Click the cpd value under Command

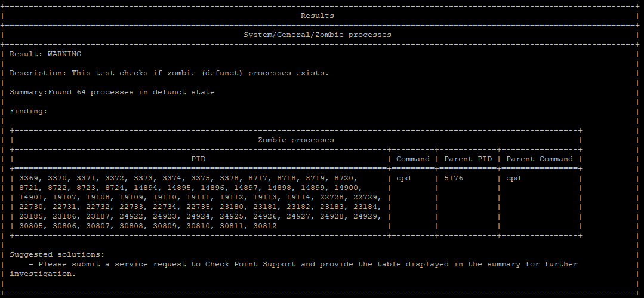coord(403,178)
